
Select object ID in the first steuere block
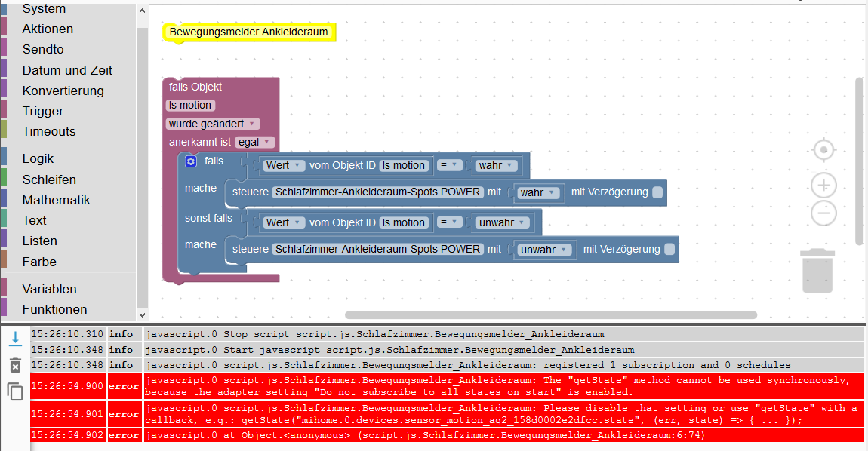tap(377, 192)
